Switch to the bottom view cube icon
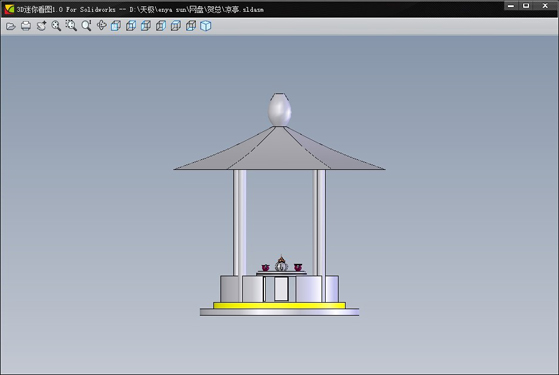This screenshot has height=375, width=559. [x=191, y=26]
